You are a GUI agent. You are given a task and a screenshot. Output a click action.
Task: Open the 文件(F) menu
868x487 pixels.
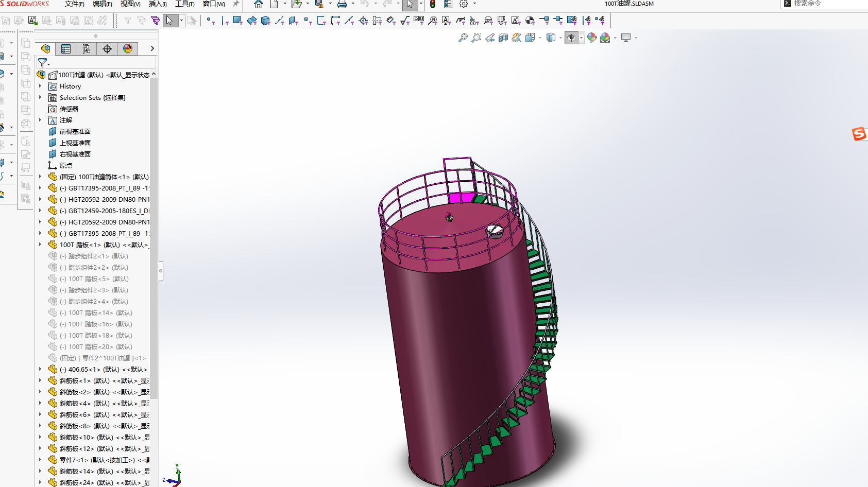tap(75, 4)
